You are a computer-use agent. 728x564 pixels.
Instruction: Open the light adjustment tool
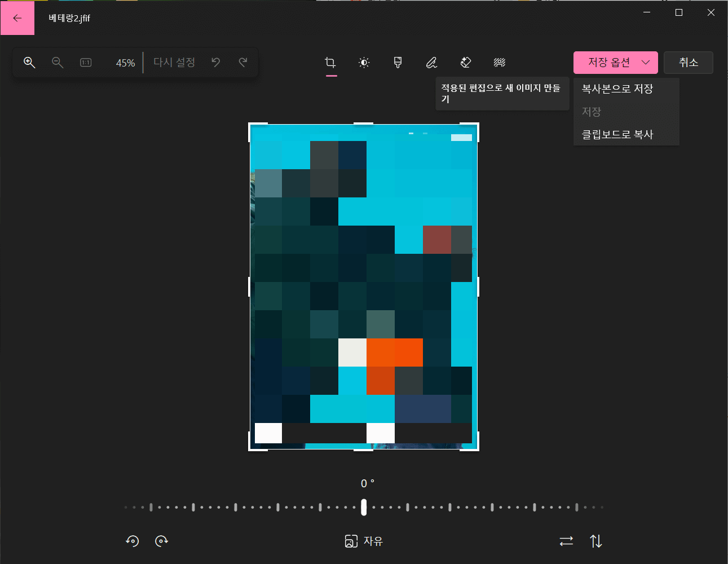pyautogui.click(x=364, y=63)
